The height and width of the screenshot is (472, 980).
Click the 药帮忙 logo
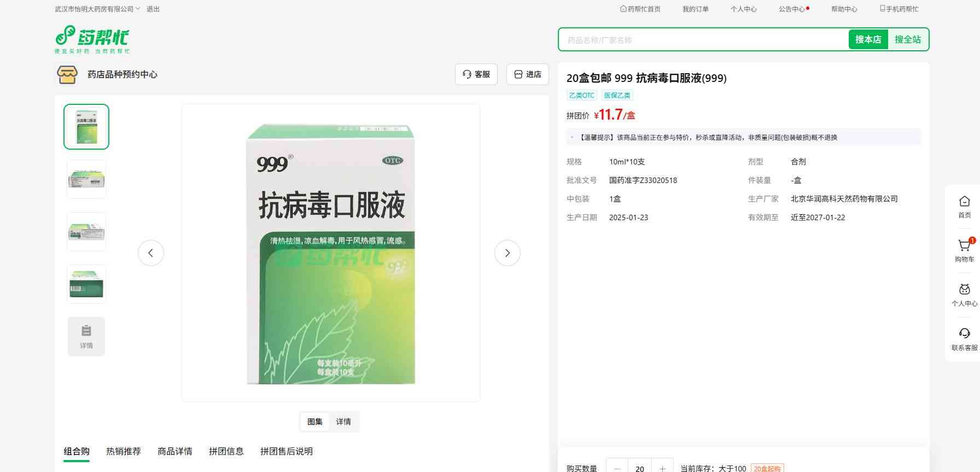tap(92, 39)
